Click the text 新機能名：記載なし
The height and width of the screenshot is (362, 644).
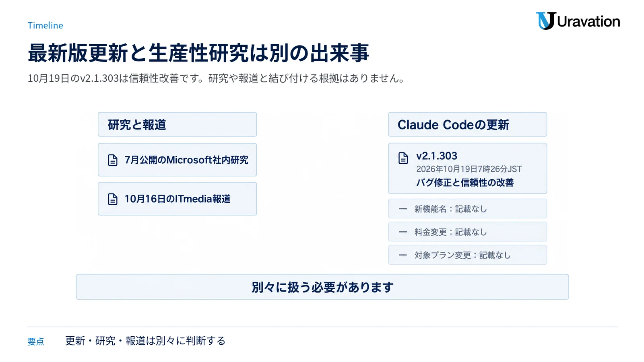point(451,209)
